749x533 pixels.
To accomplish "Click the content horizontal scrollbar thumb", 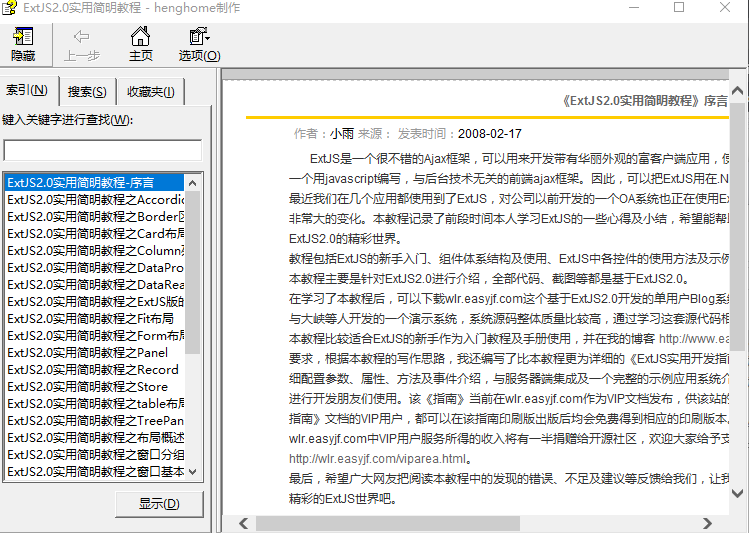I will point(387,523).
